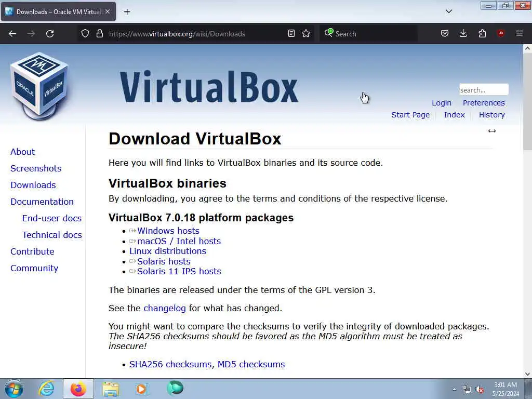Open the MD5 checksums link
The width and height of the screenshot is (532, 399).
coord(251,364)
